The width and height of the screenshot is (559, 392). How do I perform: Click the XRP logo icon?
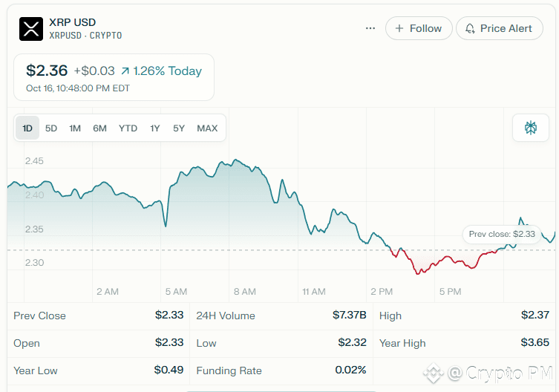click(x=31, y=28)
